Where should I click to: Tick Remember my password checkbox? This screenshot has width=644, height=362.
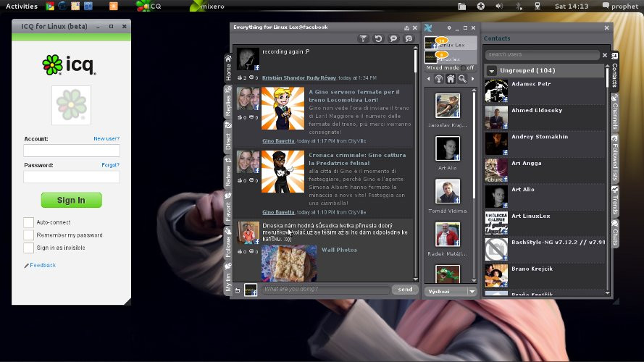[x=28, y=235]
